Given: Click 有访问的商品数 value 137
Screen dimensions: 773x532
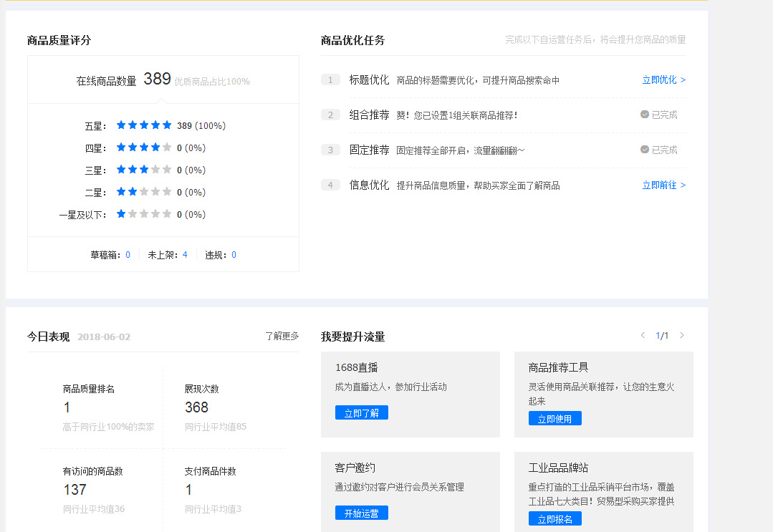Looking at the screenshot, I should (75, 490).
